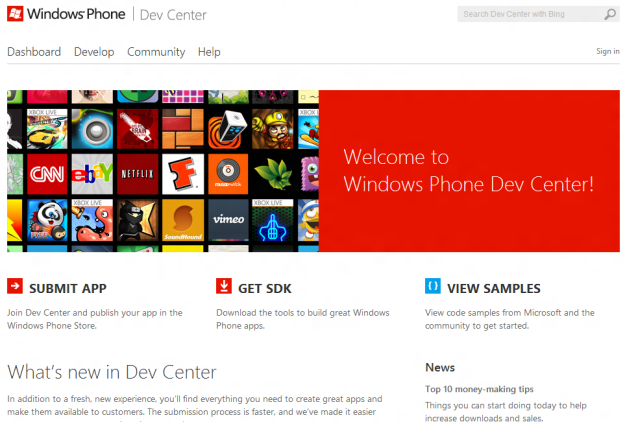The image size is (625, 422).
Task: Select the wooden blocks puzzle tile
Action: coord(183,129)
